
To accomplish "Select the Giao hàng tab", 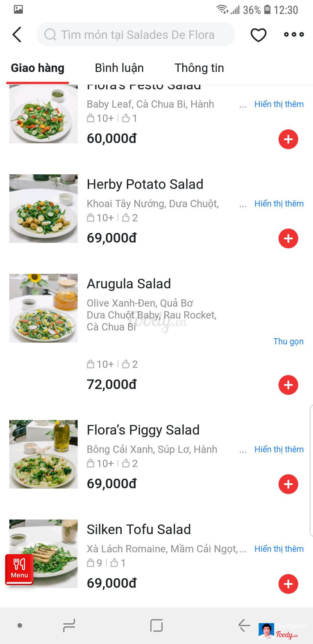I will click(38, 68).
